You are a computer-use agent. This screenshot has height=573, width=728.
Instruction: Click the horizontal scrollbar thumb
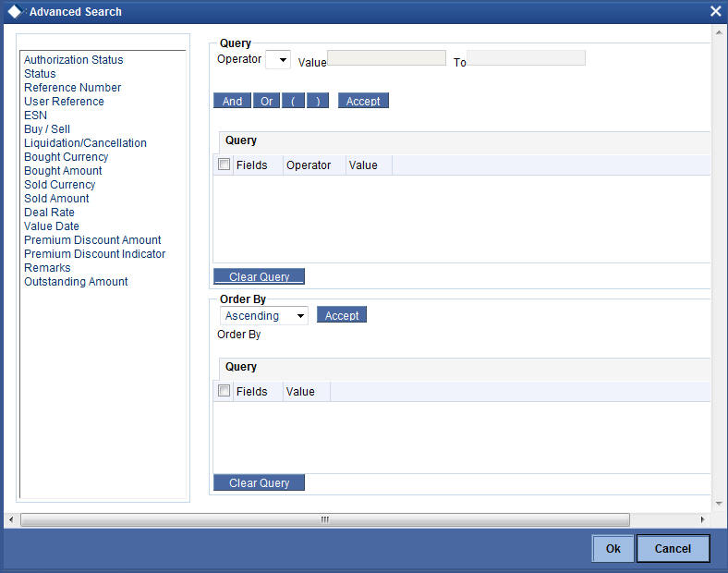coord(325,519)
